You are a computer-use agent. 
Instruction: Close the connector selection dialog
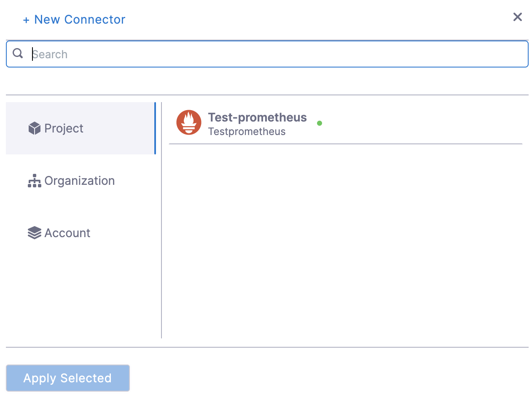517,17
